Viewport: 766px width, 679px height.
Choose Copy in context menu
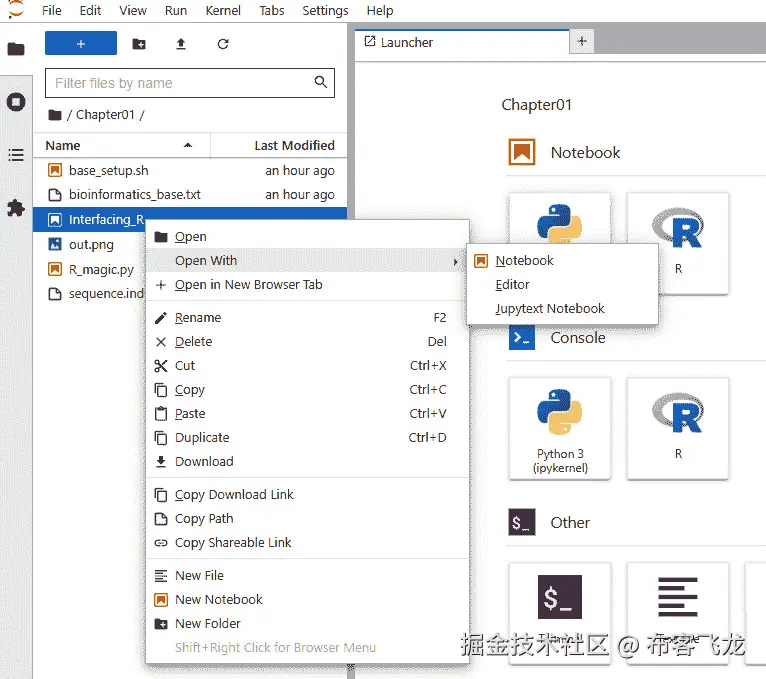click(x=307, y=389)
